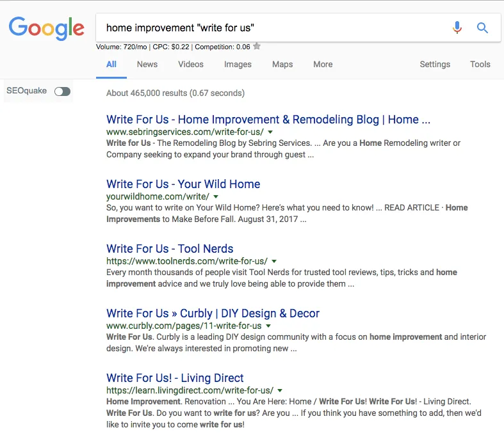This screenshot has width=504, height=437.
Task: Click the www.sebringservices.com/write-for-us/ URL
Action: [185, 132]
